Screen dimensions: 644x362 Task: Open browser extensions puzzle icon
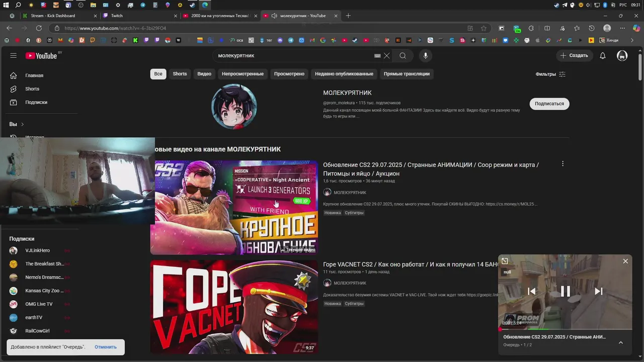531,28
